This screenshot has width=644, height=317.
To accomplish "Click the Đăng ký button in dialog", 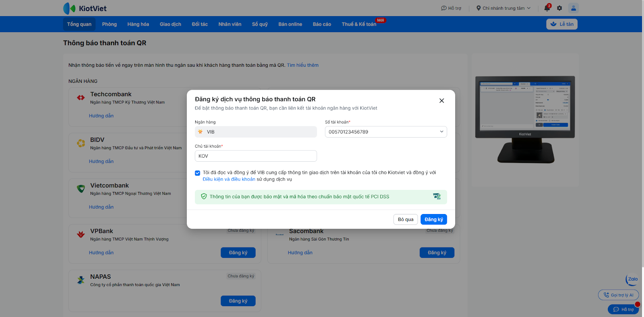I will click(433, 219).
